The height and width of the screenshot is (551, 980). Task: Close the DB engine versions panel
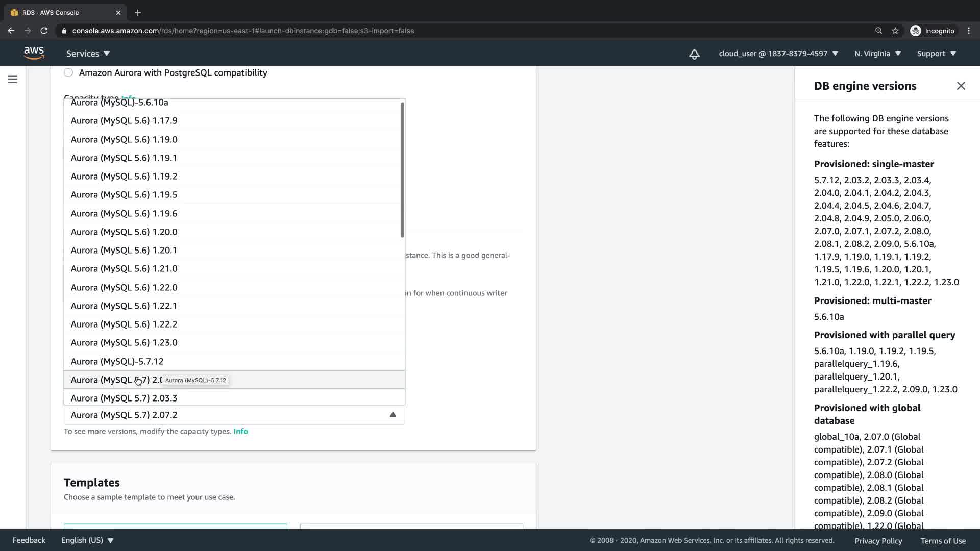point(961,86)
